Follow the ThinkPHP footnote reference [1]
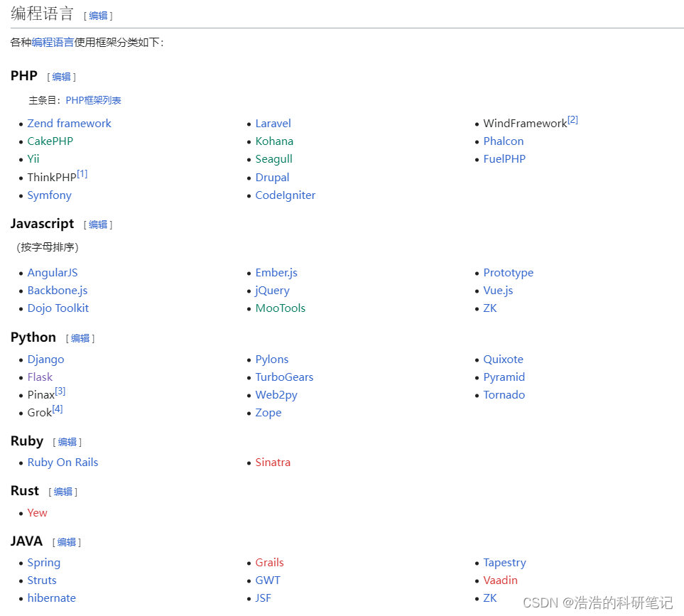Viewport: 684px width, 616px height. 82,173
